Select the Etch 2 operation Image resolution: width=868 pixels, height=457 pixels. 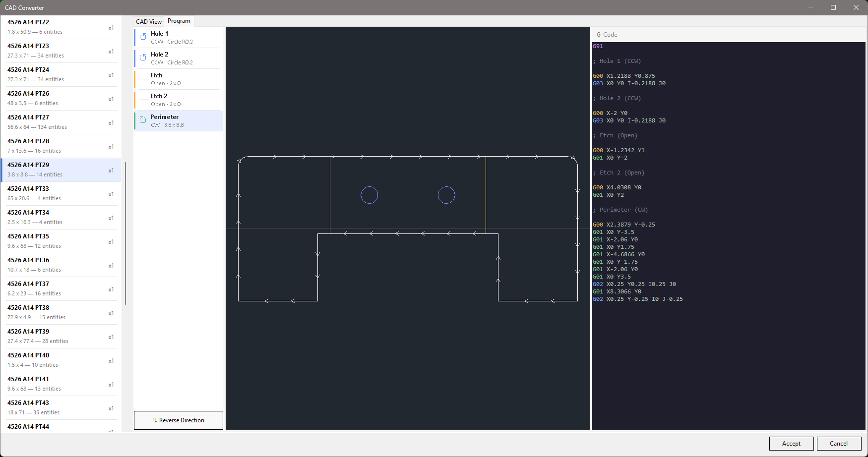click(179, 100)
